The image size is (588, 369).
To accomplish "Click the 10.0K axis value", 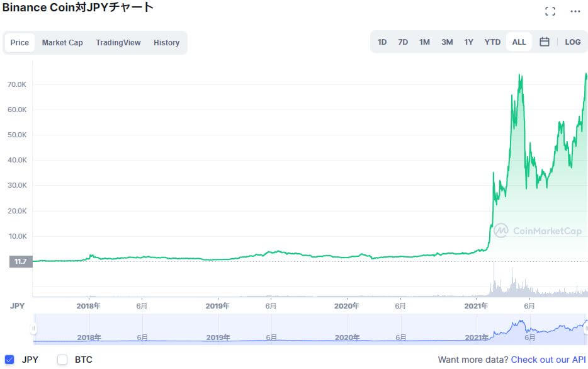I will (x=17, y=236).
